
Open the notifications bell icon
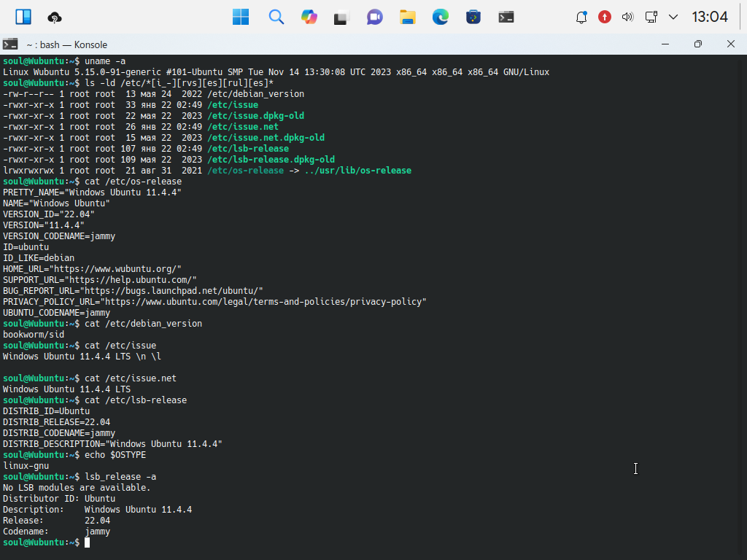(581, 17)
